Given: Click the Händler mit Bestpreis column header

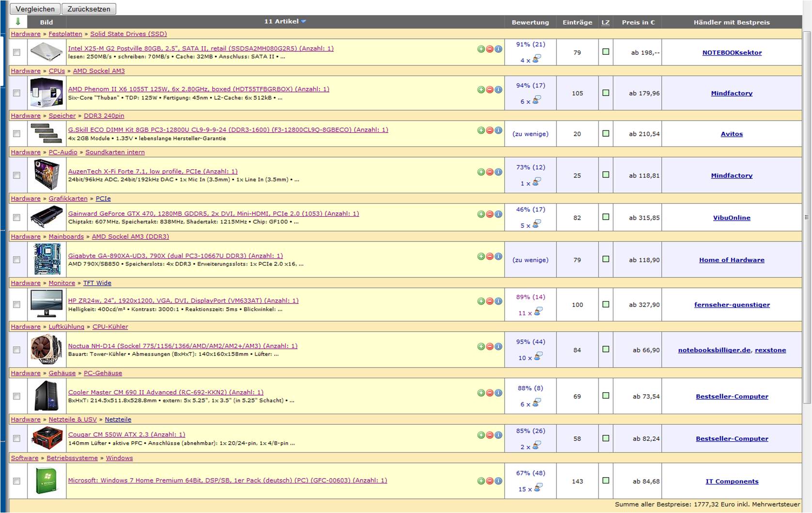Looking at the screenshot, I should point(732,22).
